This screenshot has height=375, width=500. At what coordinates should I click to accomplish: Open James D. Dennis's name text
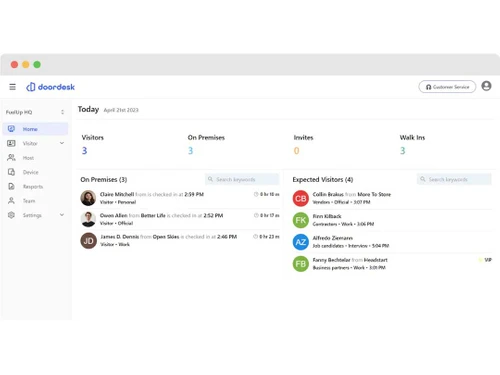click(120, 237)
